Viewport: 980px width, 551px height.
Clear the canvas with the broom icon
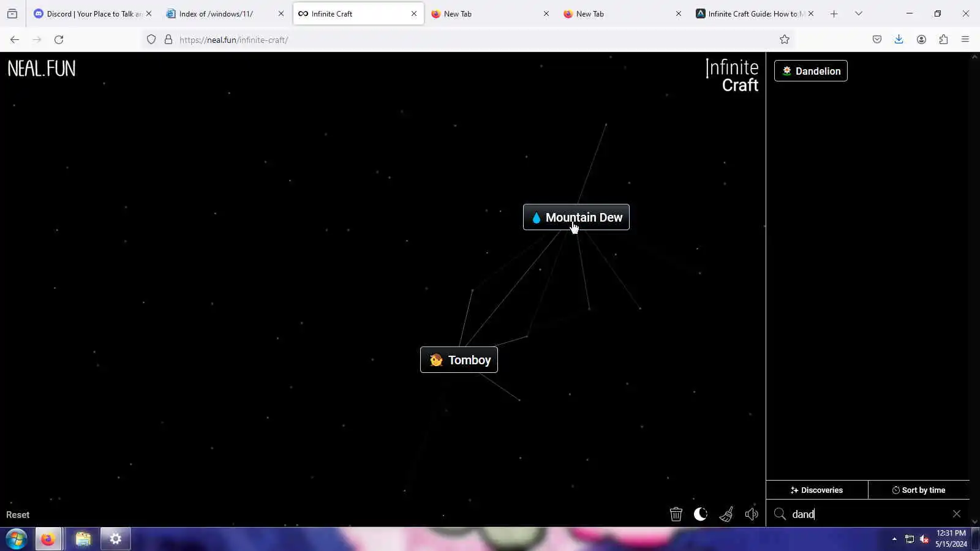(726, 514)
